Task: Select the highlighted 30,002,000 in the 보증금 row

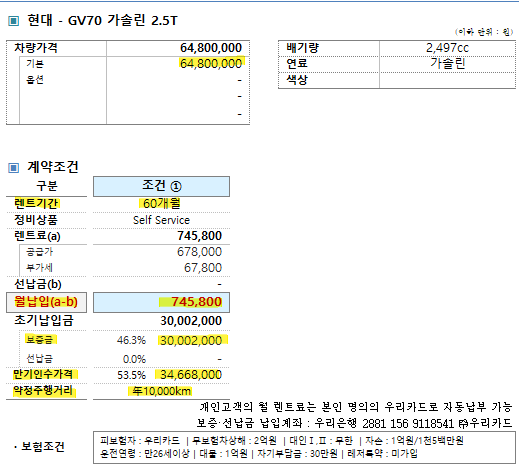Action: [191, 340]
